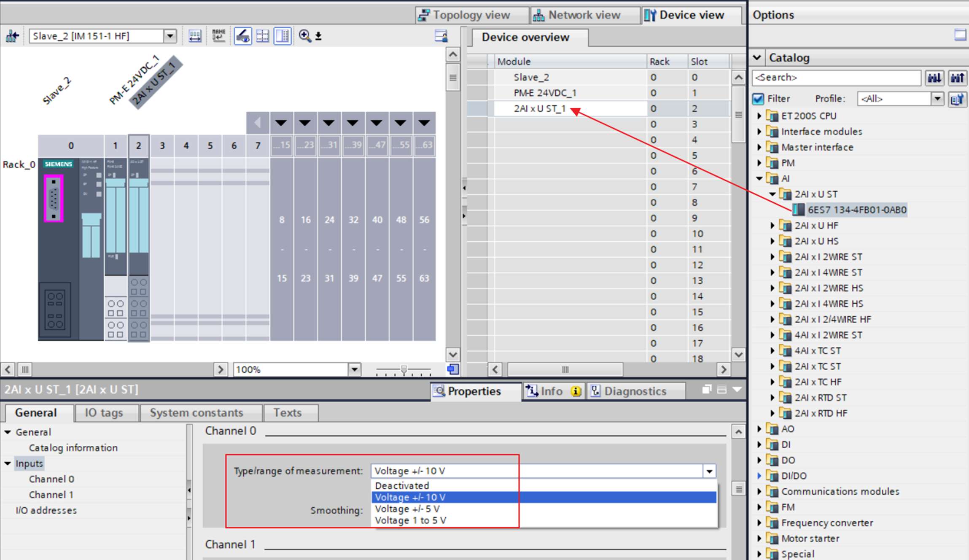This screenshot has height=560, width=969.
Task: Click the go to network view icon
Action: (x=12, y=36)
